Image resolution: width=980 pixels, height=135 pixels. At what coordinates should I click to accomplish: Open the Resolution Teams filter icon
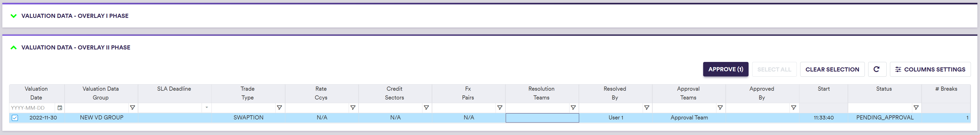pos(573,108)
